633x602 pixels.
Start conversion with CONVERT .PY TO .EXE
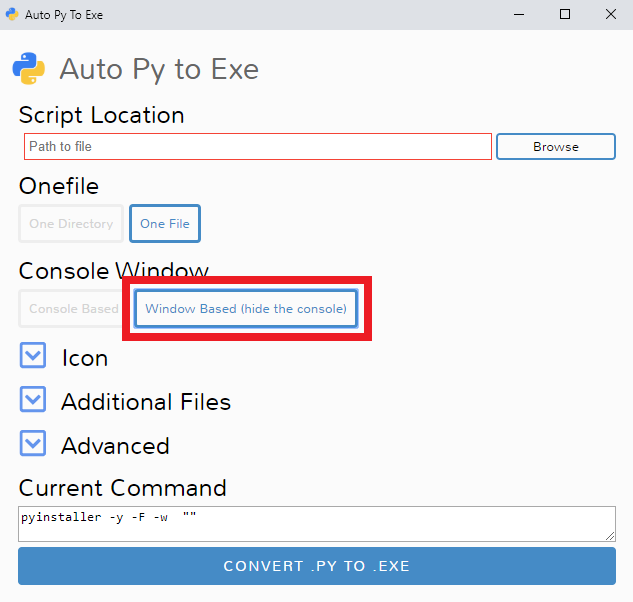[317, 566]
